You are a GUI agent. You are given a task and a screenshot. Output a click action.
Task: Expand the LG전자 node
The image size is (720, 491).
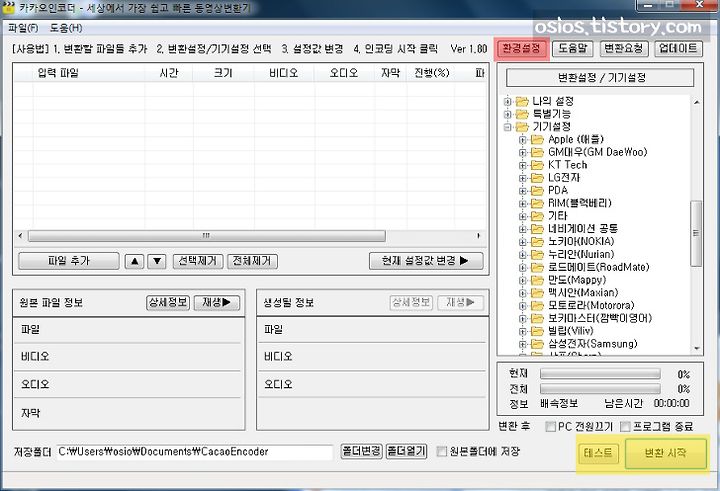(523, 178)
